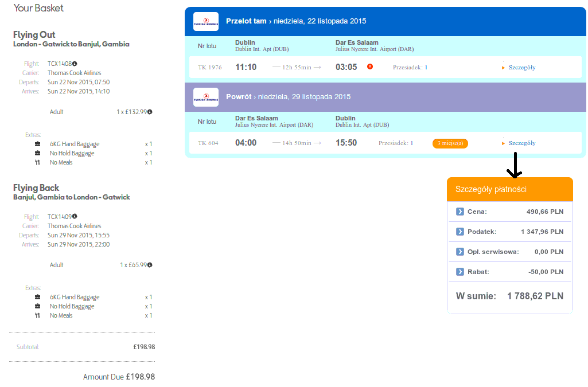The height and width of the screenshot is (387, 588).
Task: Click departure time 11:10
Action: pos(246,67)
